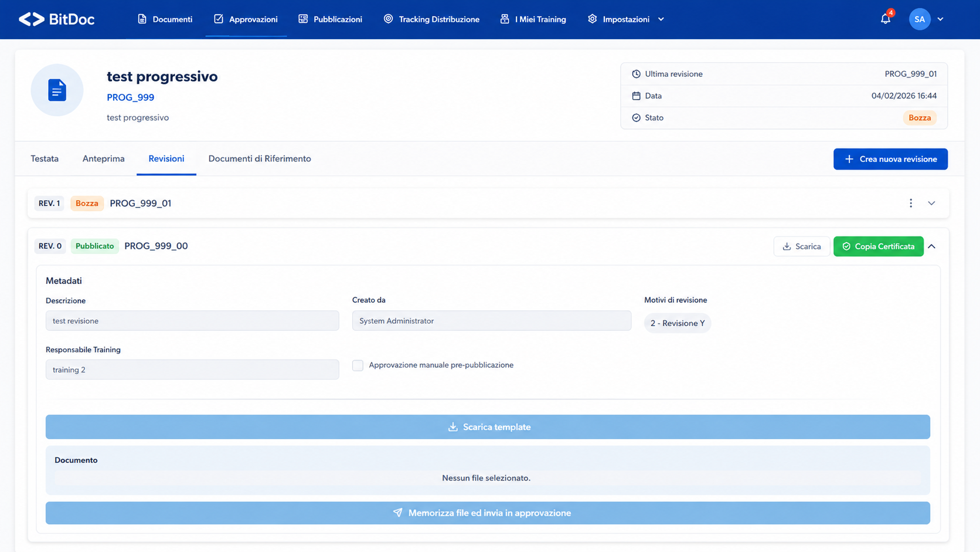Open Tracking Distribuzione page
Image resolution: width=980 pixels, height=552 pixels.
(431, 19)
